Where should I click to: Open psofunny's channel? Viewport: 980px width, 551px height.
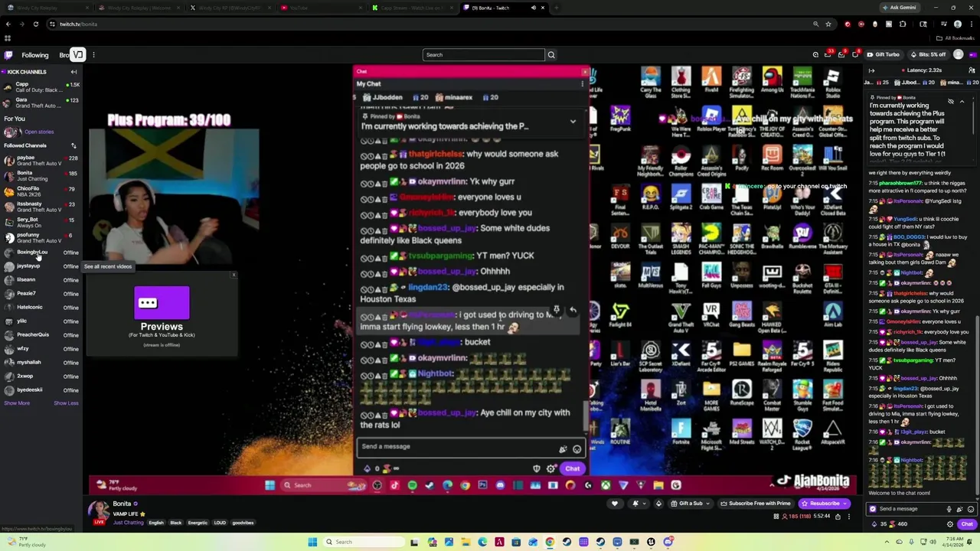[41, 238]
